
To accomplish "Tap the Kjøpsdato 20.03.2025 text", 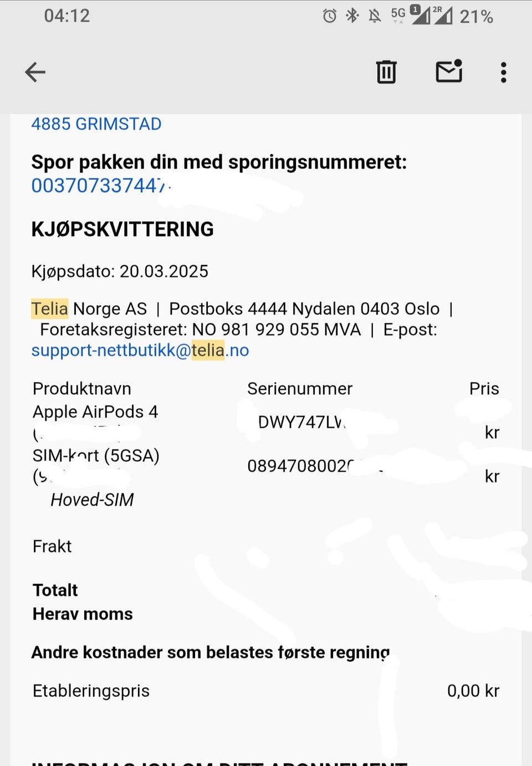I will (120, 271).
